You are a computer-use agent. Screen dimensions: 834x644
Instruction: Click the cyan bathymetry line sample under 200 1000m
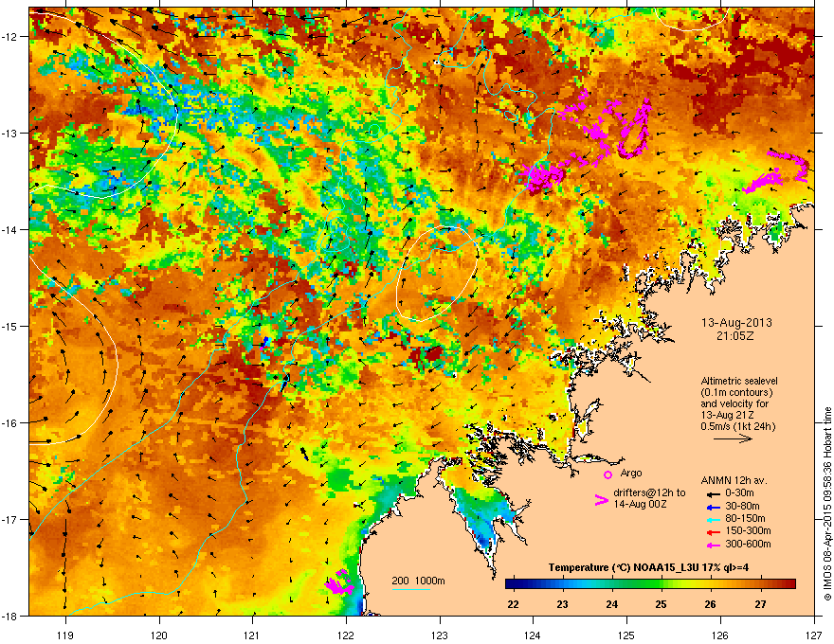410,590
